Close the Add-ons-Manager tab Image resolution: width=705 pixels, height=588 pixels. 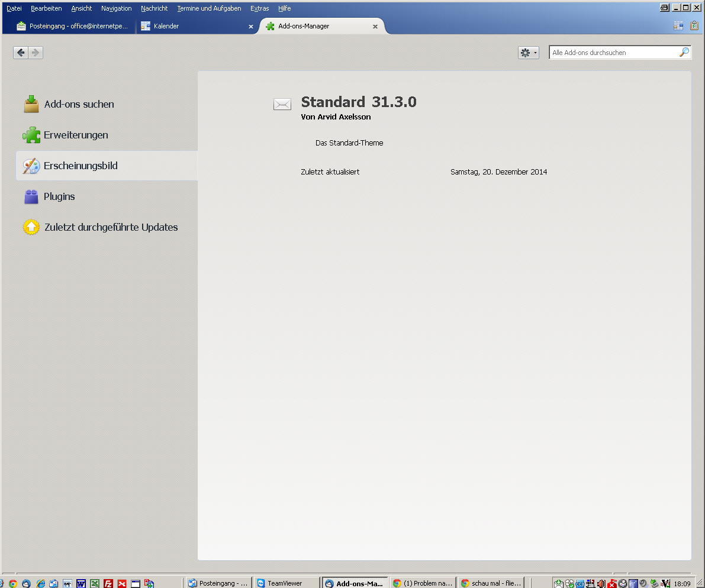[x=375, y=27]
